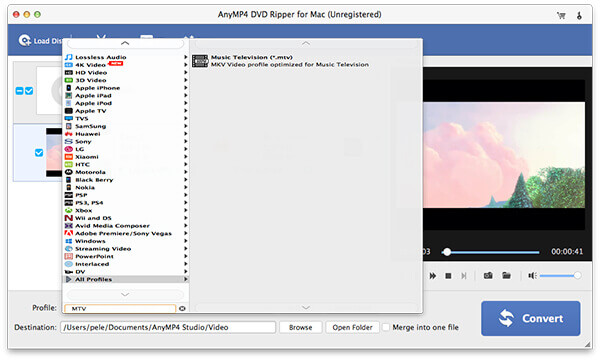
Task: Click the profile list top chevron
Action: pyautogui.click(x=125, y=43)
